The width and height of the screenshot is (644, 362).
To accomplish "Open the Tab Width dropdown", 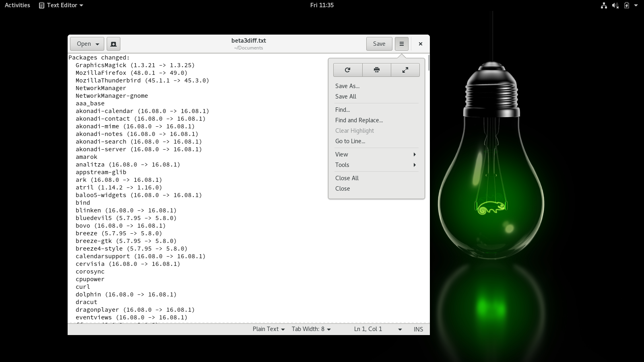I will pyautogui.click(x=311, y=329).
